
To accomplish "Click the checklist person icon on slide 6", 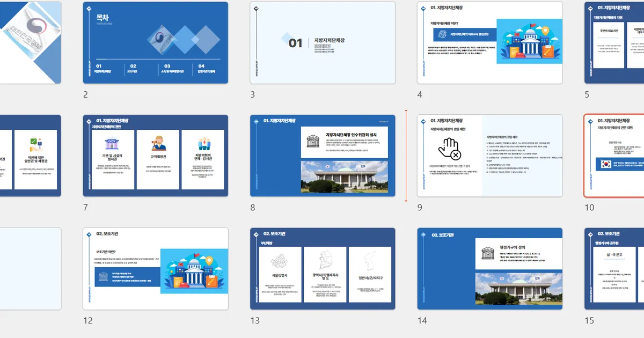I will click(x=35, y=144).
